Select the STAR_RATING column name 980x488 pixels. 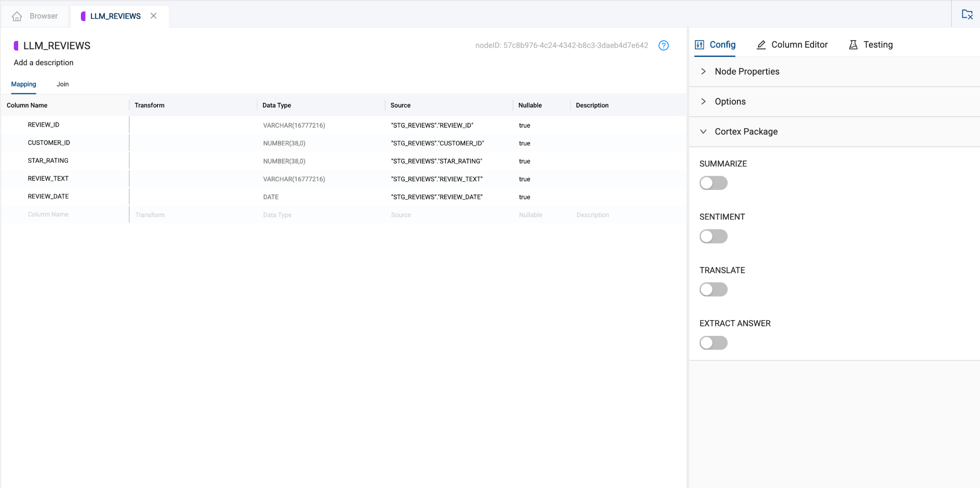tap(48, 161)
